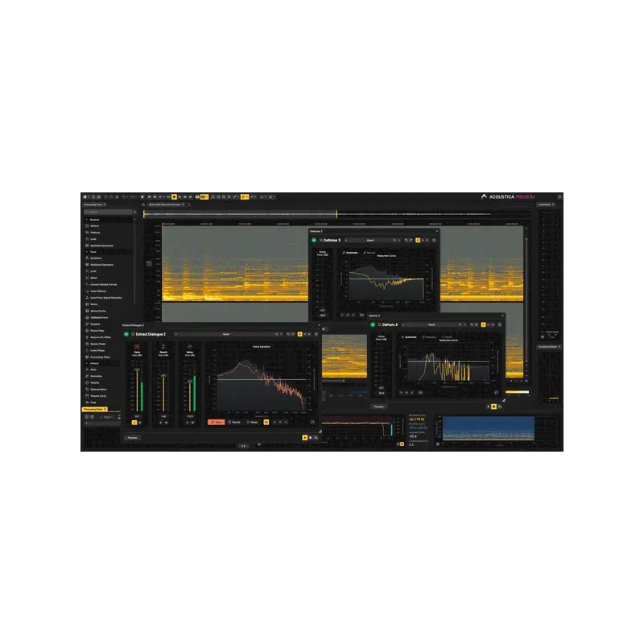Click the headphones icon in DeHum 3 window
The image size is (644, 644).
tap(496, 393)
